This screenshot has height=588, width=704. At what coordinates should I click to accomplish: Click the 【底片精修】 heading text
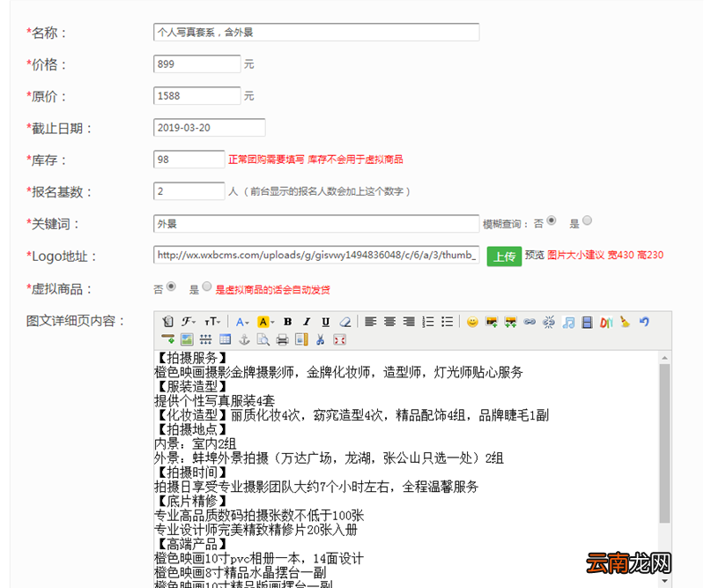pyautogui.click(x=192, y=501)
